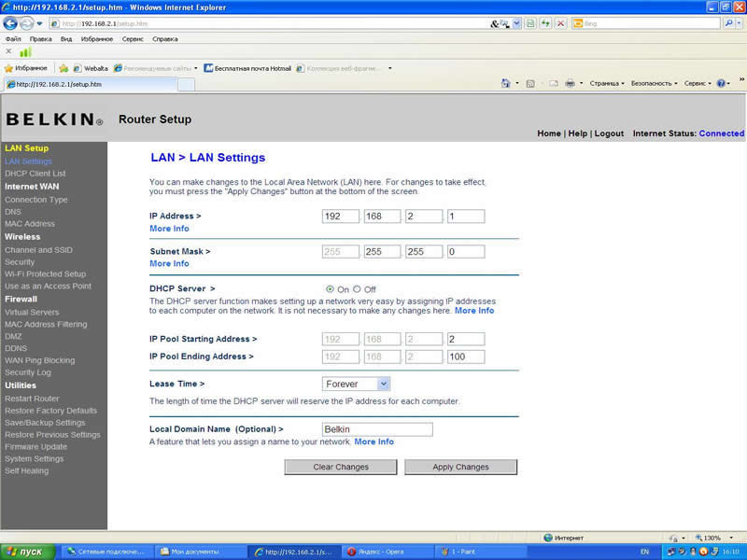747x560 pixels.
Task: Open the Вид menu
Action: pos(66,39)
